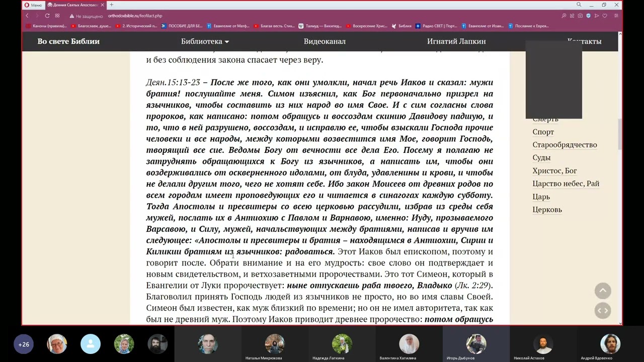Screen dimensions: 644x362
Task: Open bookmark Послание к Еврея...
Action: pos(529,26)
